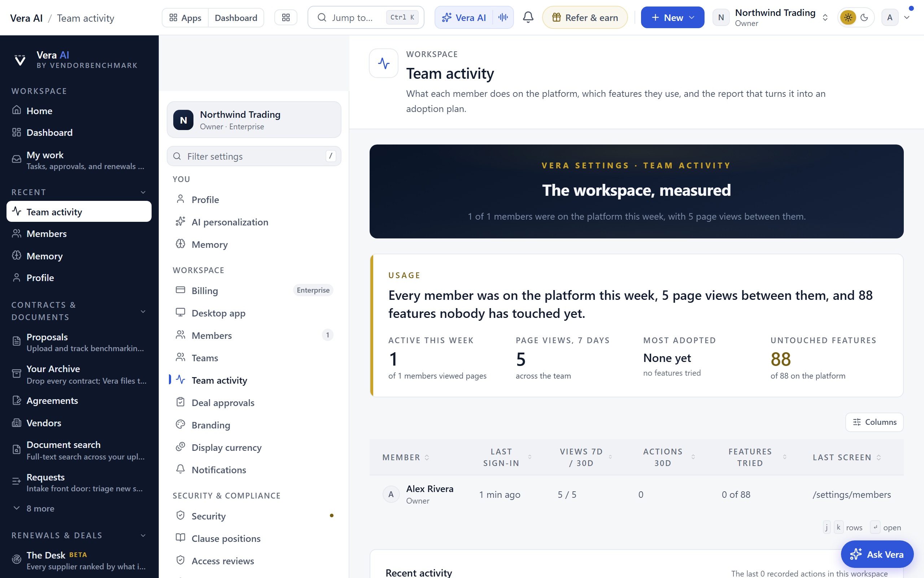924x578 pixels.
Task: Open Profile settings
Action: pos(254,199)
